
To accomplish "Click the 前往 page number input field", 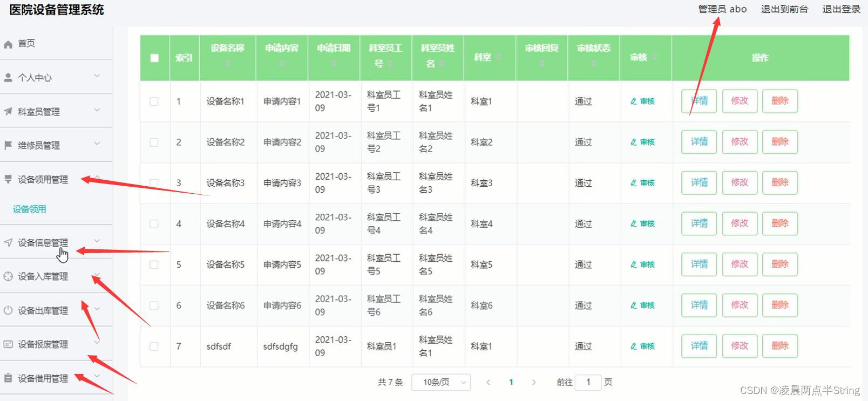I will [588, 382].
